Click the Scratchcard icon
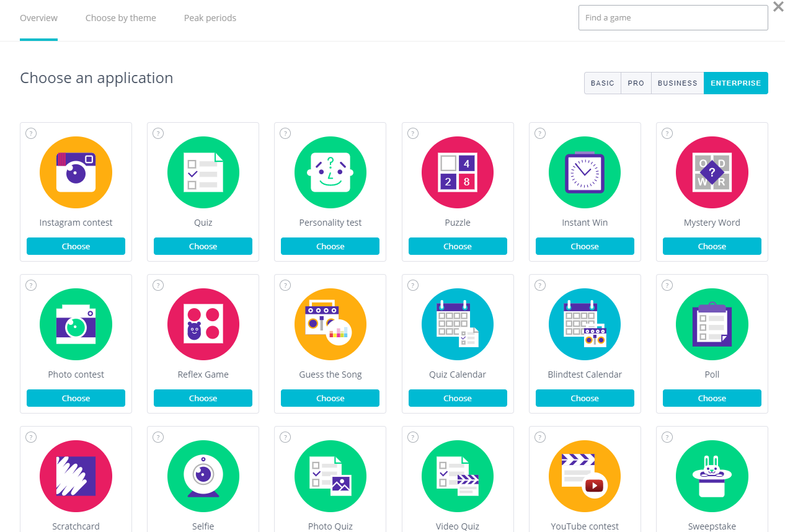Image resolution: width=785 pixels, height=532 pixels. point(76,476)
